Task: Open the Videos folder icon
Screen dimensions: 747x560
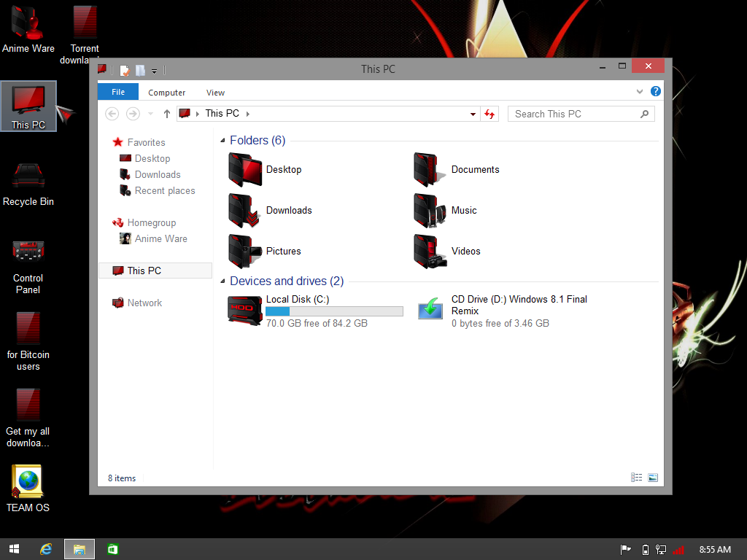Action: [430, 252]
